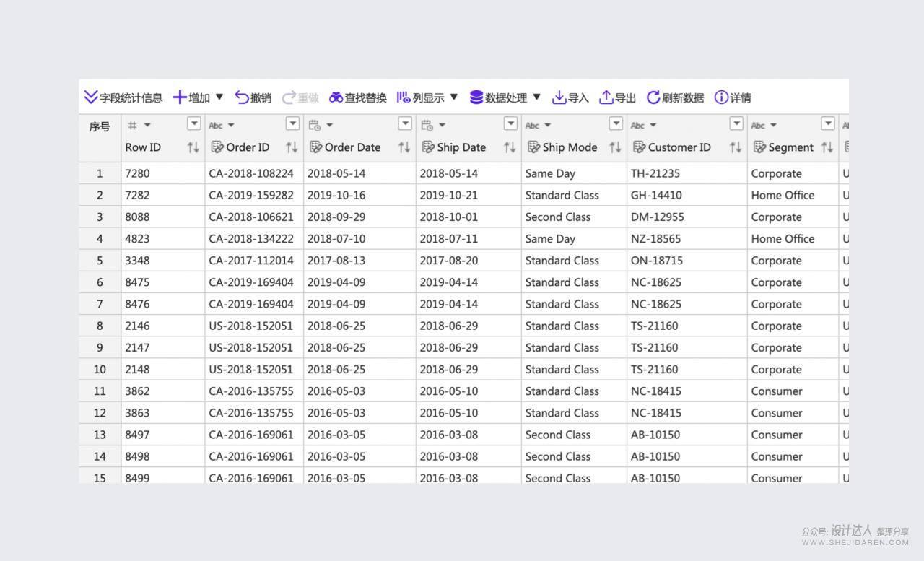Click the edit icon beside Order ID
The height and width of the screenshot is (561, 924).
tap(217, 147)
